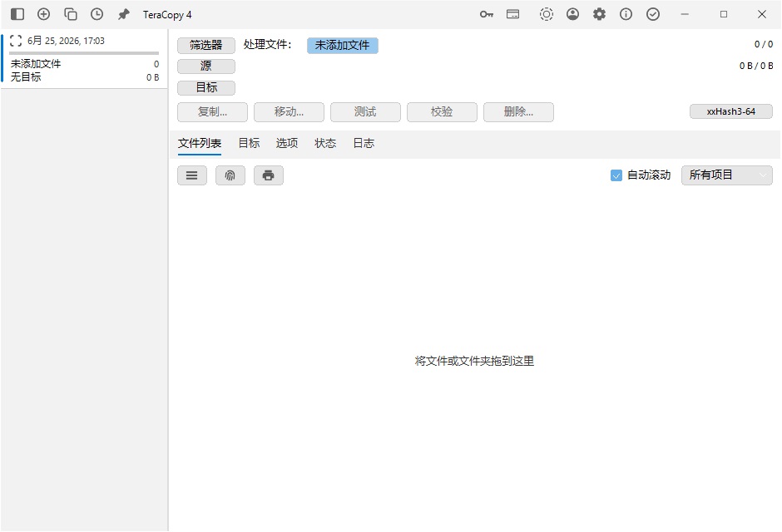Create a new task with plus icon
Image resolution: width=782 pixels, height=532 pixels.
[x=44, y=14]
